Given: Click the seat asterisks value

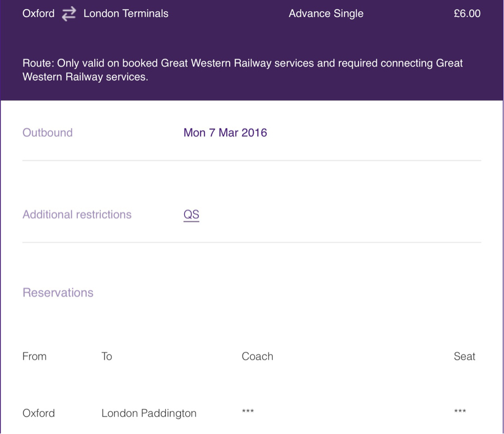Looking at the screenshot, I should click(460, 411).
